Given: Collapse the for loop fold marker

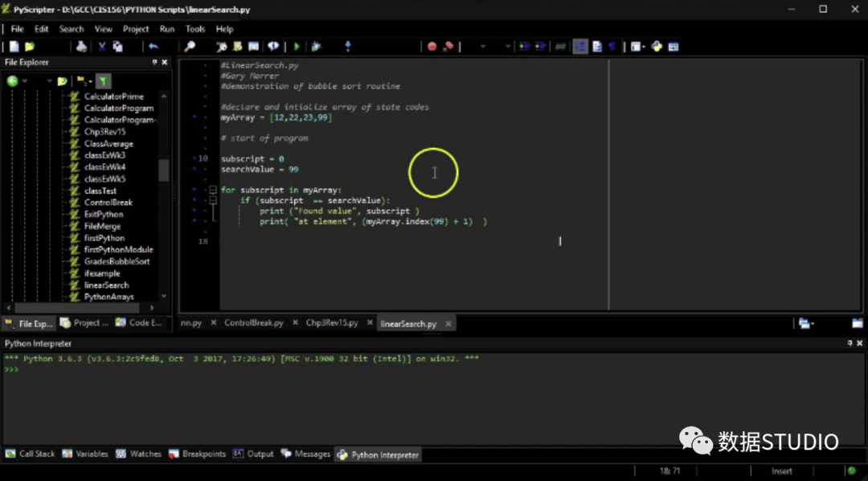Looking at the screenshot, I should [x=212, y=190].
